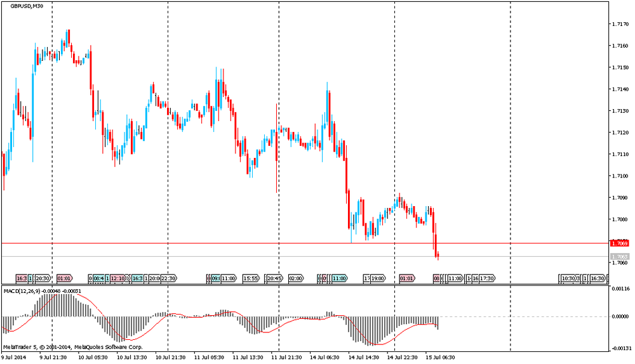Open the 10:30 event marker

[x=568, y=278]
